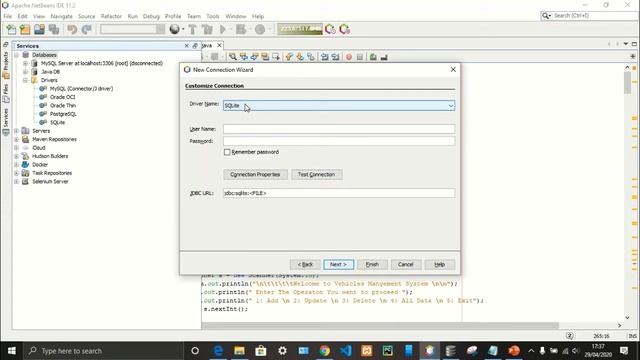Toggle the Remember password checkbox

point(227,152)
